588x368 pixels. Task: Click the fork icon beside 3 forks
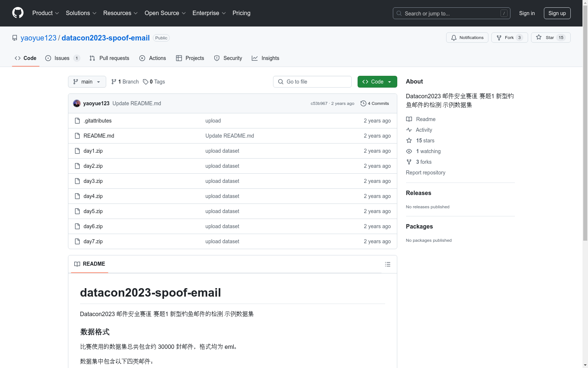tap(409, 162)
